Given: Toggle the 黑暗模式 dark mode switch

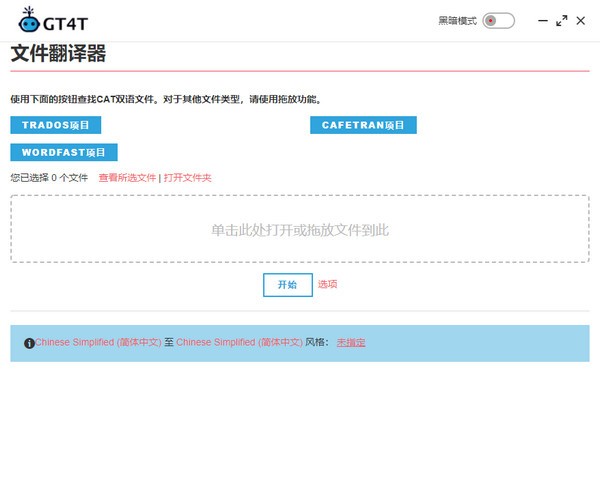Looking at the screenshot, I should 497,21.
